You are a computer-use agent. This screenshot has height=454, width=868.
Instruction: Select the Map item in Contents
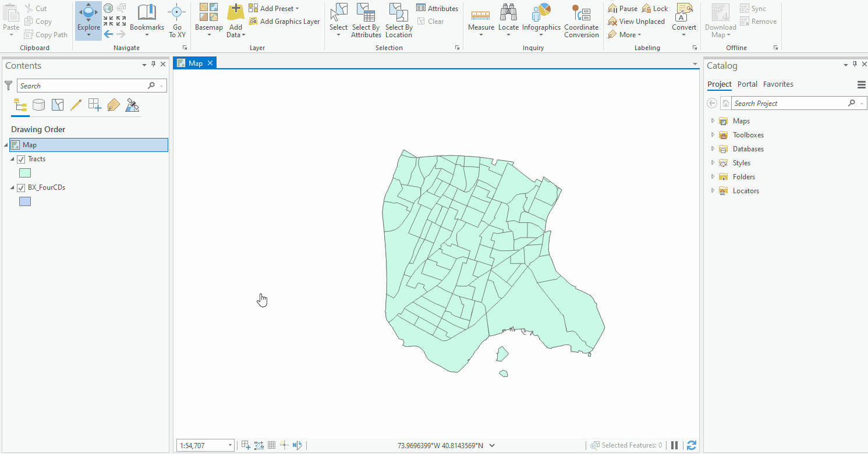(88, 145)
